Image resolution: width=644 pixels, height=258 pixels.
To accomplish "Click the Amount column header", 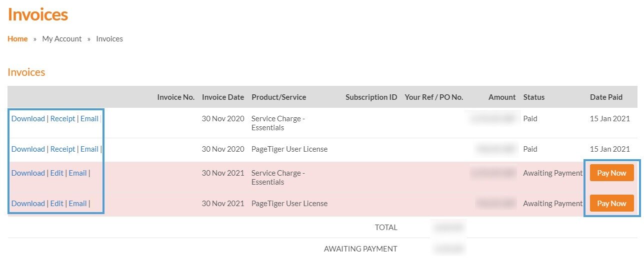I will click(502, 97).
